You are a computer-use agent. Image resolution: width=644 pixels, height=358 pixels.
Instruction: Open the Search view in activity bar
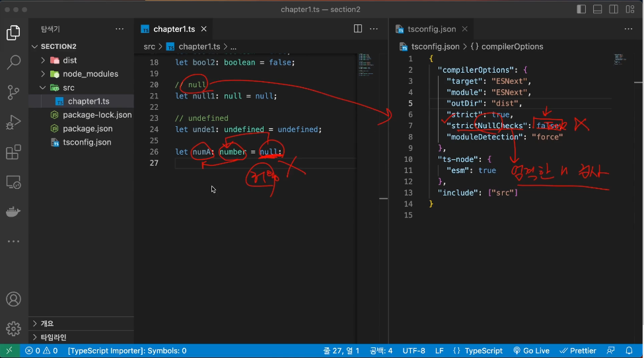pos(14,62)
